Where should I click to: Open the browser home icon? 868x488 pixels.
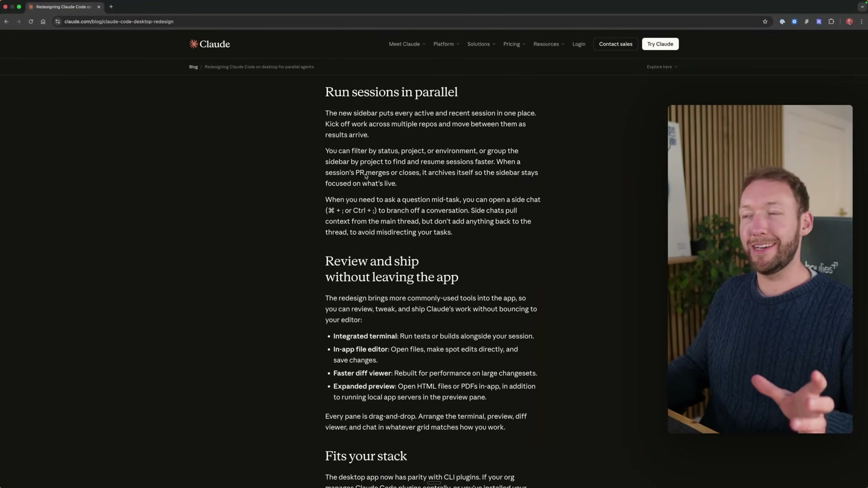(43, 21)
